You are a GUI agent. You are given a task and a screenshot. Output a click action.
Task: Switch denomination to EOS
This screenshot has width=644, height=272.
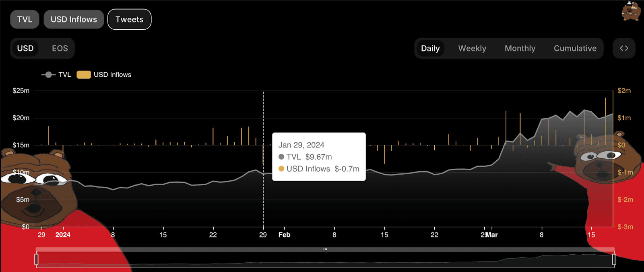pyautogui.click(x=60, y=48)
